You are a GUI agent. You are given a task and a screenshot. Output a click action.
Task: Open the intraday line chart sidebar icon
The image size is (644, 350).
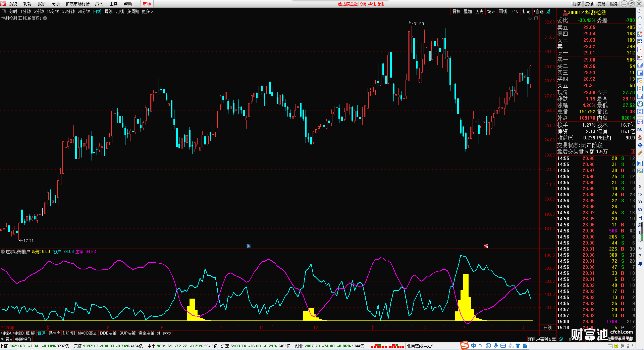point(640,50)
